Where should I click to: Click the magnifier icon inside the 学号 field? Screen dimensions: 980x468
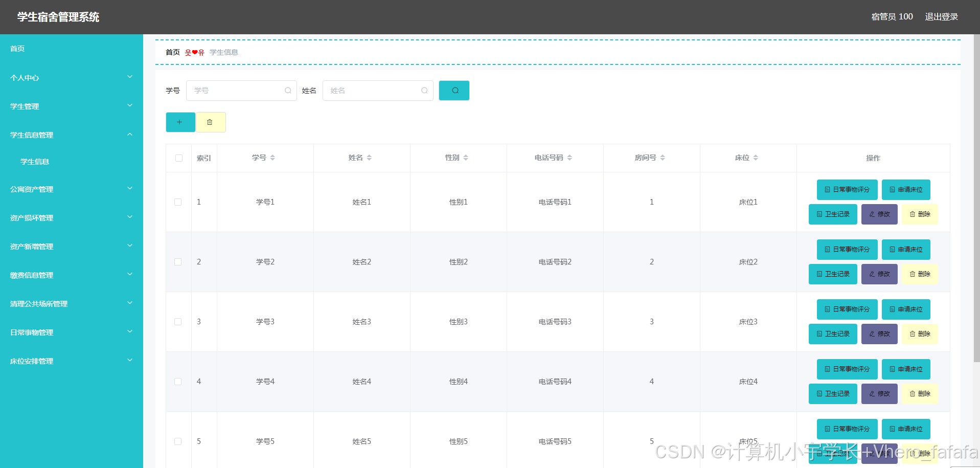point(288,90)
